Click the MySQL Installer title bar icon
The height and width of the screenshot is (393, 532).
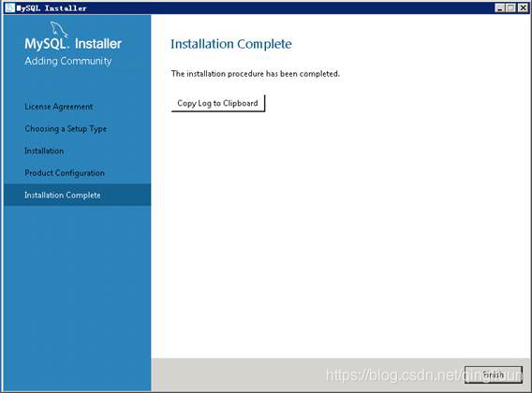pos(10,7)
